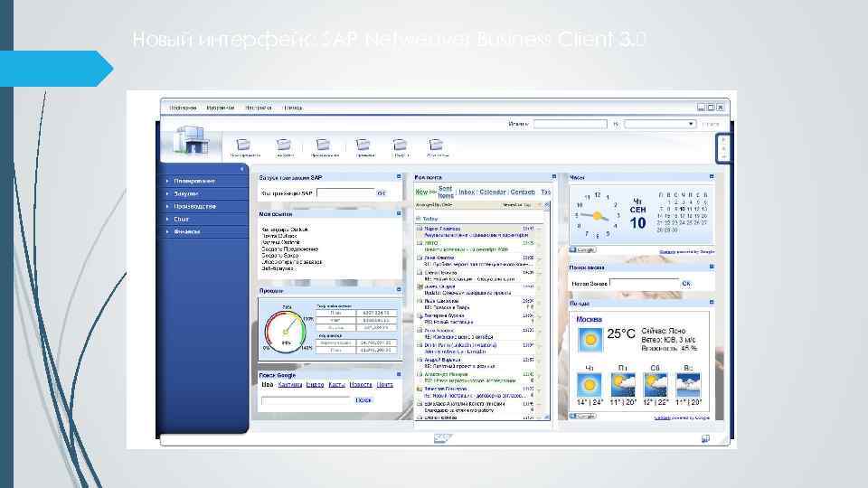Collapse the Часы panel
This screenshot has height=488, width=868.
click(x=712, y=176)
